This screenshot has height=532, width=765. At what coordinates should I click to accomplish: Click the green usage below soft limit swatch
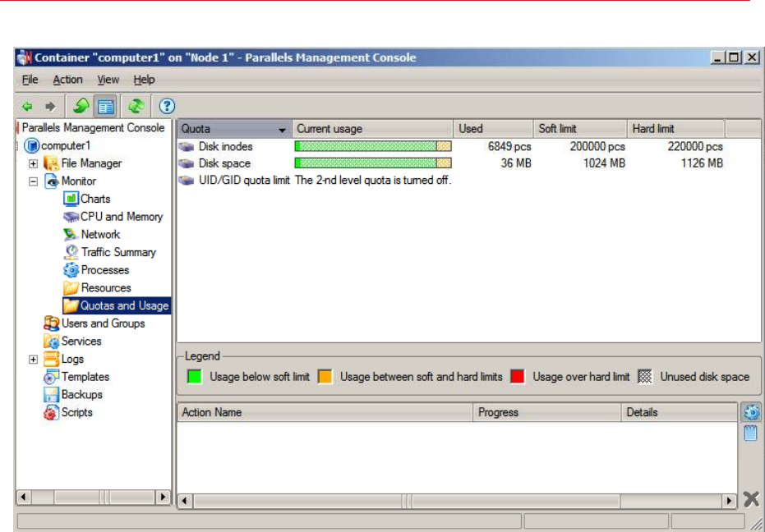pyautogui.click(x=195, y=377)
